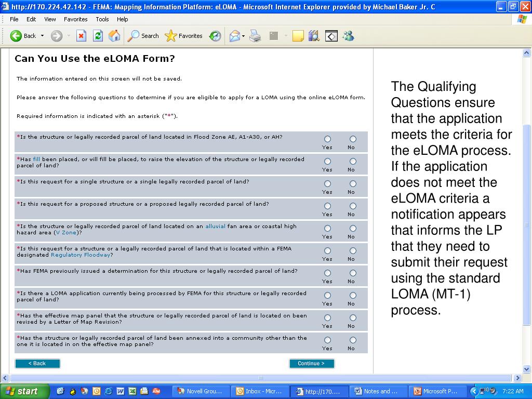Open the File menu
Viewport: 532px width, 399px height.
click(14, 19)
